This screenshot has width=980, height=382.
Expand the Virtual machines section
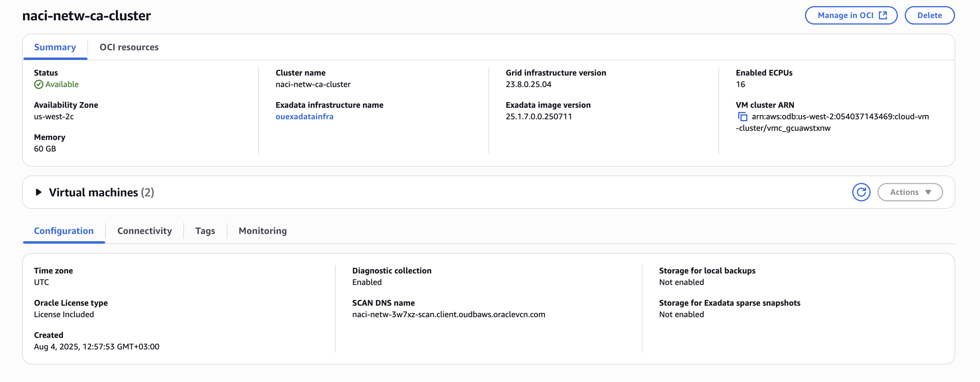point(38,192)
